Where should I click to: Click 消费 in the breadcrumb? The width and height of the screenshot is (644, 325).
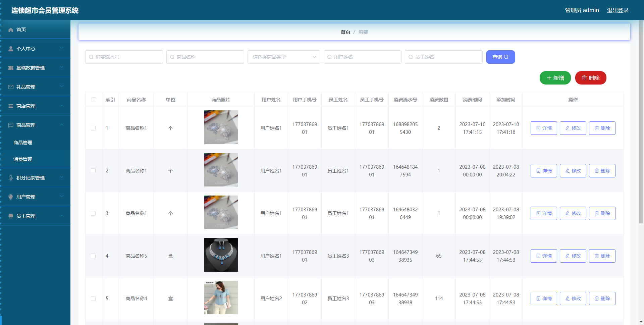(363, 32)
